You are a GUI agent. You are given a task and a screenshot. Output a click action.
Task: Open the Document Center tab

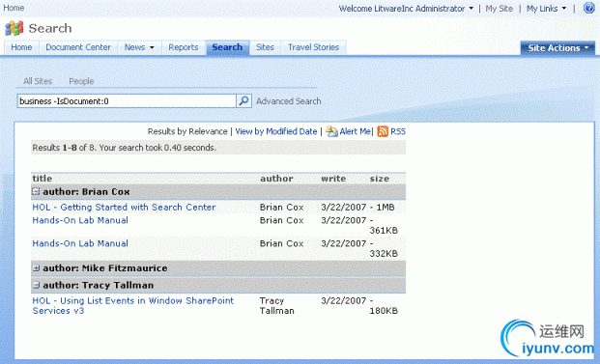click(78, 47)
